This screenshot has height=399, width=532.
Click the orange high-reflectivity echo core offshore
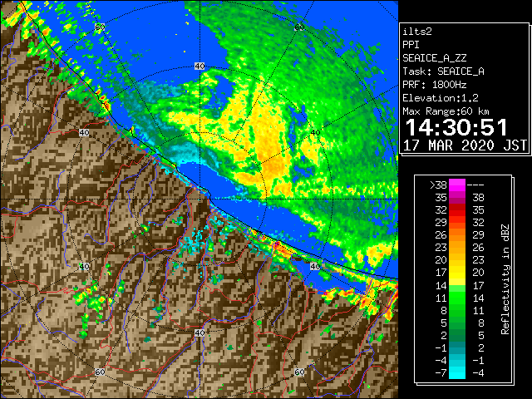[274, 167]
